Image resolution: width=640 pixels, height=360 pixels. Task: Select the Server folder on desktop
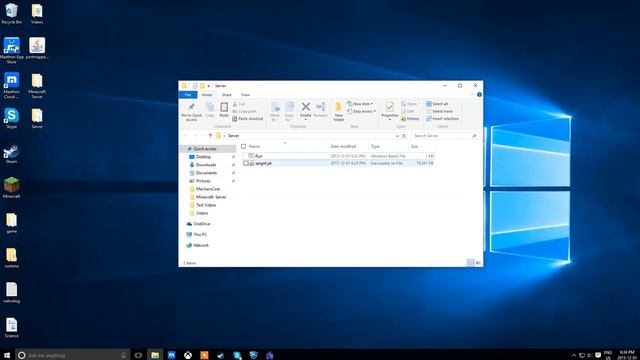tap(37, 118)
